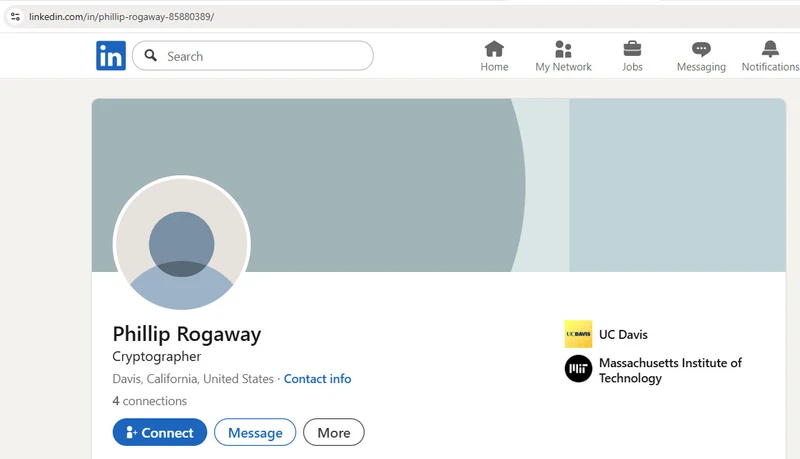Open Massachusetts Institute of Technology link
The height and width of the screenshot is (459, 800).
(670, 370)
